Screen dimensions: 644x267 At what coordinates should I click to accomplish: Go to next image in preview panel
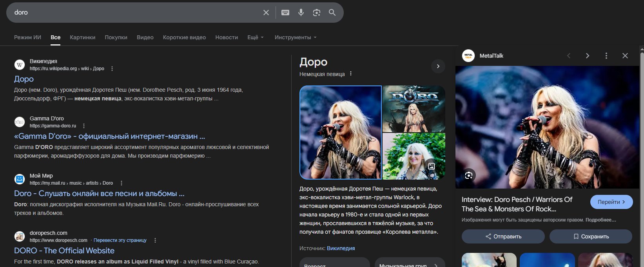tap(587, 56)
